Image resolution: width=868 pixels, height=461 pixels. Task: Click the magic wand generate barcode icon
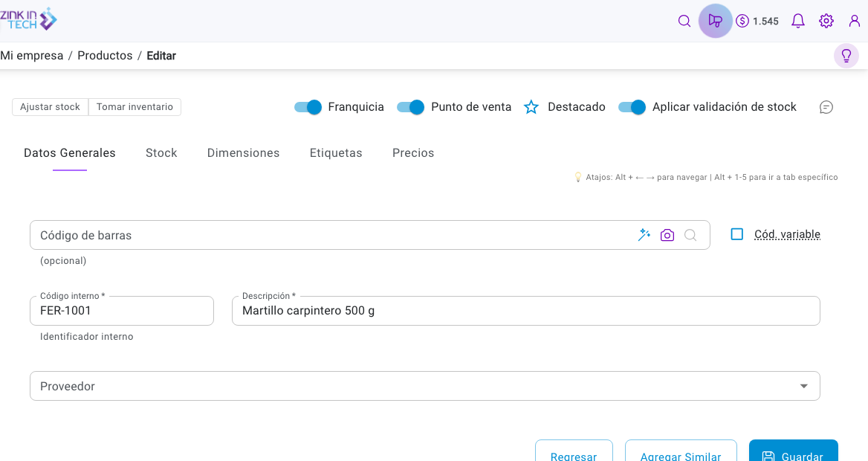(x=644, y=235)
